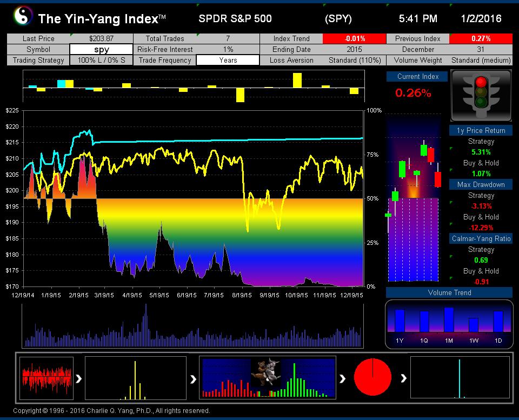Click the 1/2/2016 date display
Image resolution: width=519 pixels, height=420 pixels.
481,18
